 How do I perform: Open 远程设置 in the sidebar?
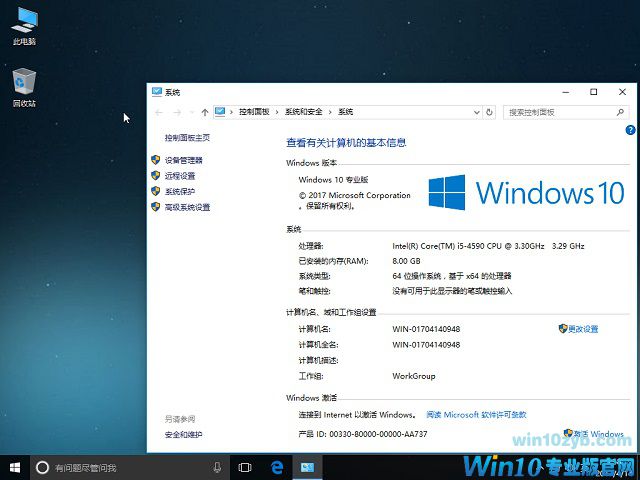[180, 176]
